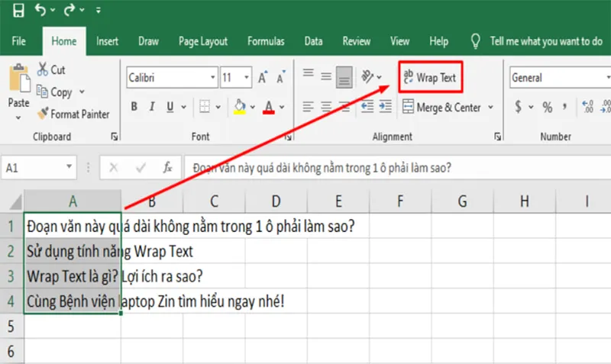Click the Cut scissors icon

point(41,70)
